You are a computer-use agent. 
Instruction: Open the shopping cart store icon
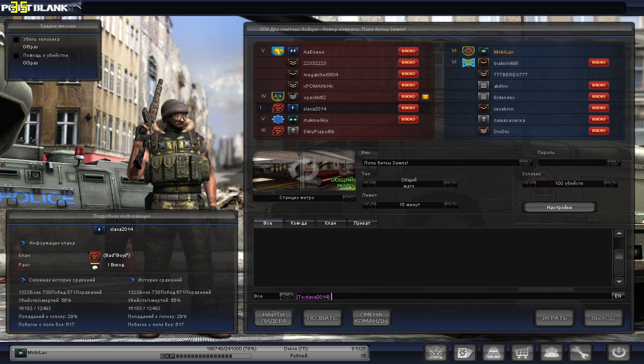522,353
